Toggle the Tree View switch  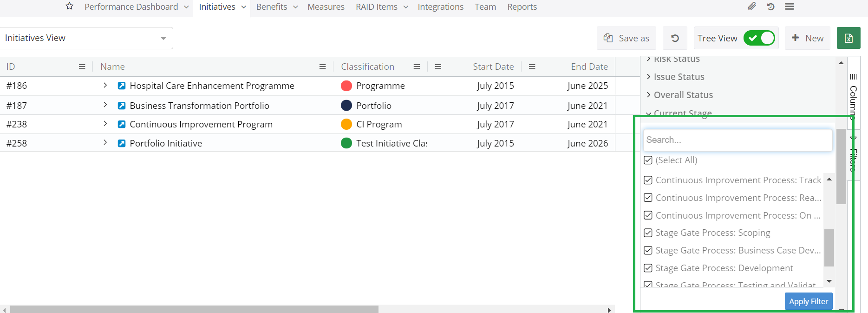759,38
